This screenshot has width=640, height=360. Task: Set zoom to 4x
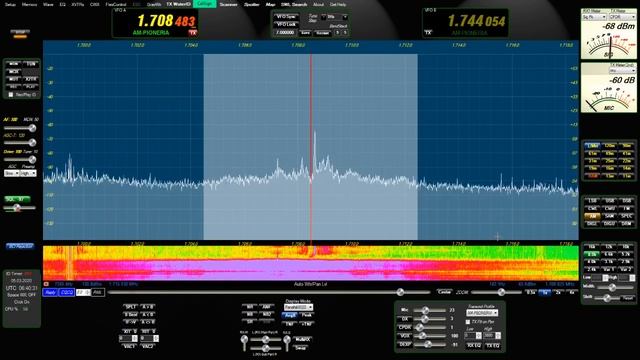click(571, 292)
